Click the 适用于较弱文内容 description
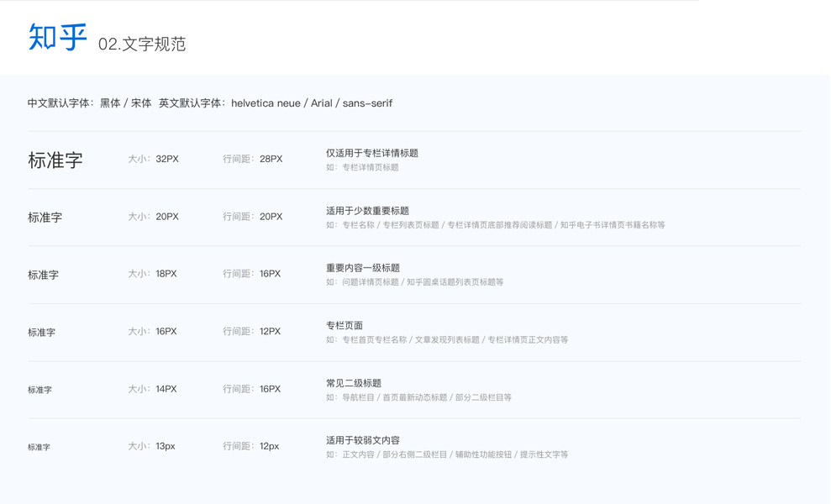Viewport: 831px width, 504px height. (x=362, y=440)
